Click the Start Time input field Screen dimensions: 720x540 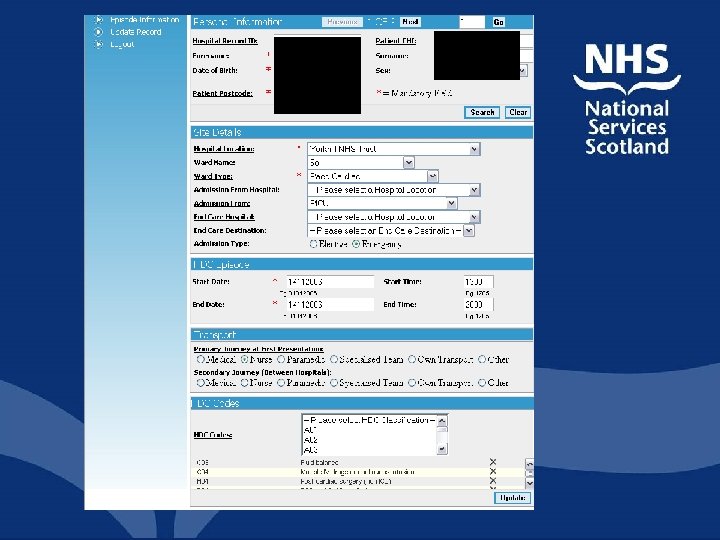478,282
